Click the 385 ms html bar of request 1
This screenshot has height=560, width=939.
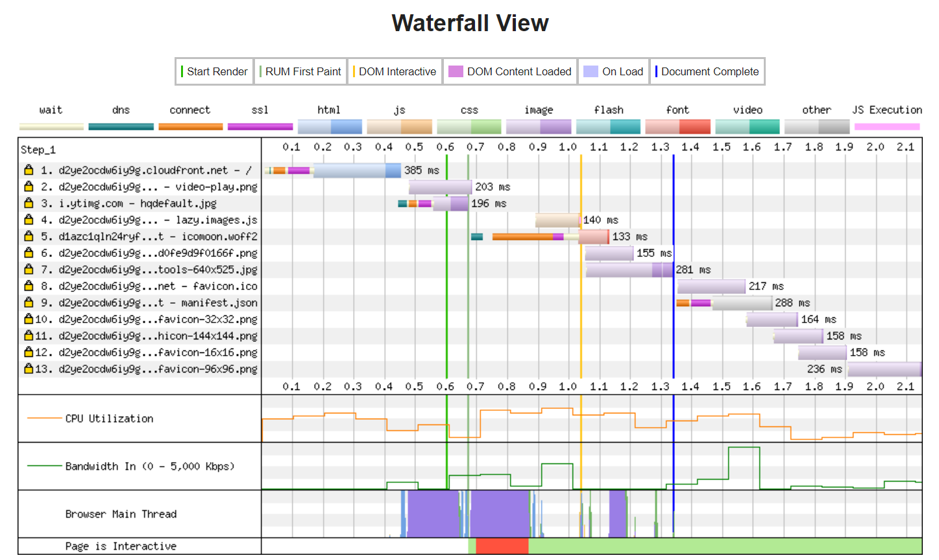pos(357,170)
